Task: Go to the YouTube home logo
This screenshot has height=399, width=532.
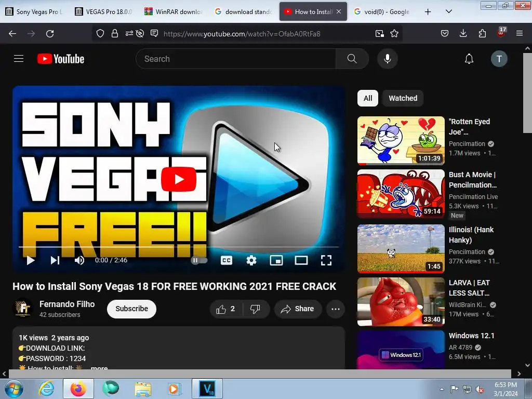Action: coord(61,59)
